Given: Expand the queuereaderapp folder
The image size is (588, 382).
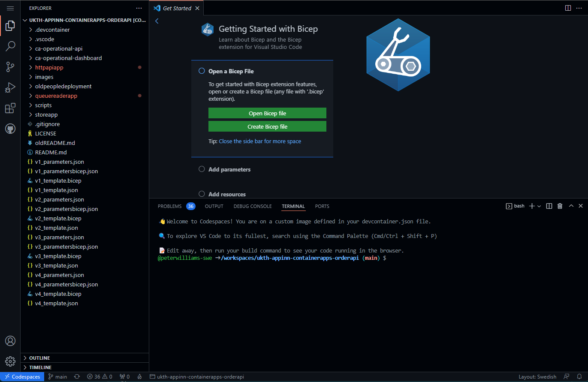Looking at the screenshot, I should (x=85, y=96).
